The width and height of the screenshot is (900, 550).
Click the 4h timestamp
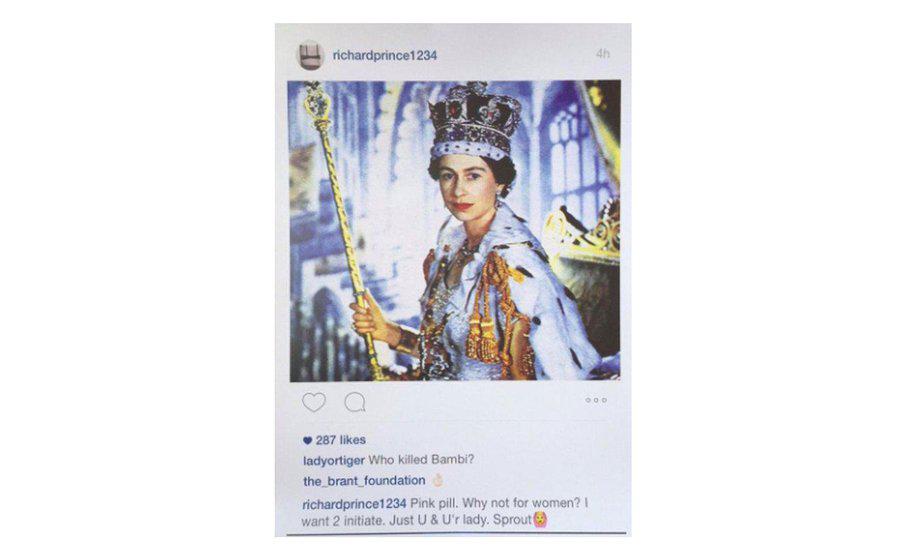tap(602, 53)
